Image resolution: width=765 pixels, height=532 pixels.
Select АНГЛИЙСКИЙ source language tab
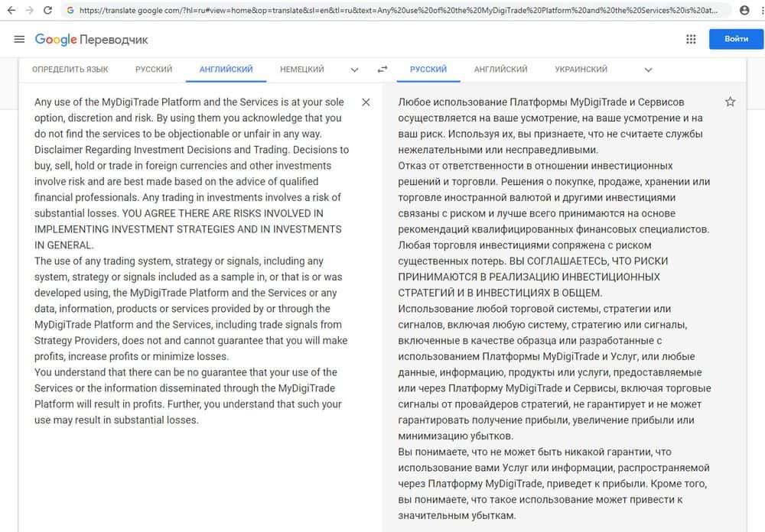pos(226,70)
